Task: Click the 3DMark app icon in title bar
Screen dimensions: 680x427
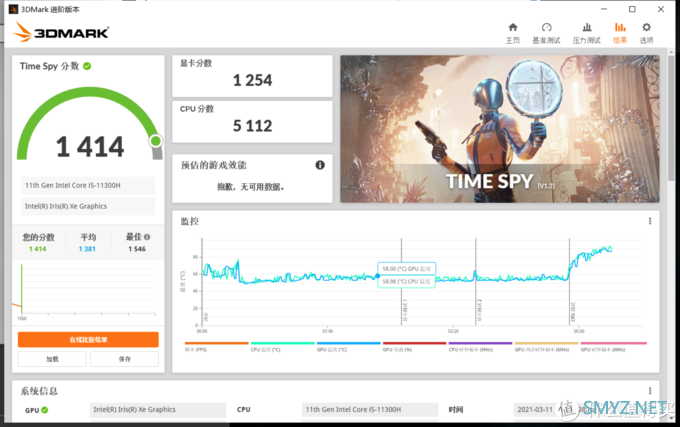Action: [x=13, y=9]
